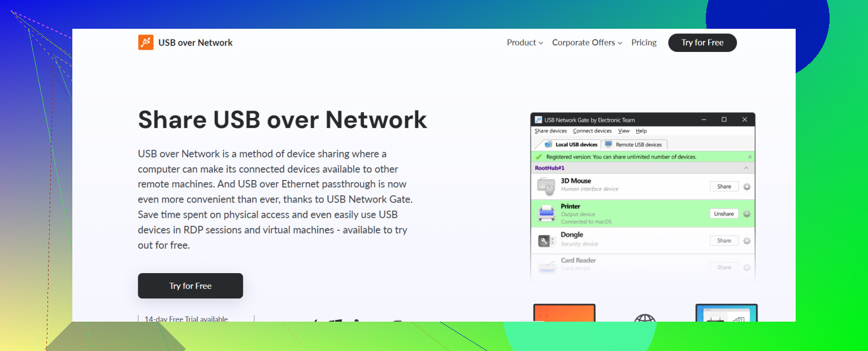Click the 3D Mouse keyboard device icon
Viewport: 868px width, 351px height.
point(546,186)
